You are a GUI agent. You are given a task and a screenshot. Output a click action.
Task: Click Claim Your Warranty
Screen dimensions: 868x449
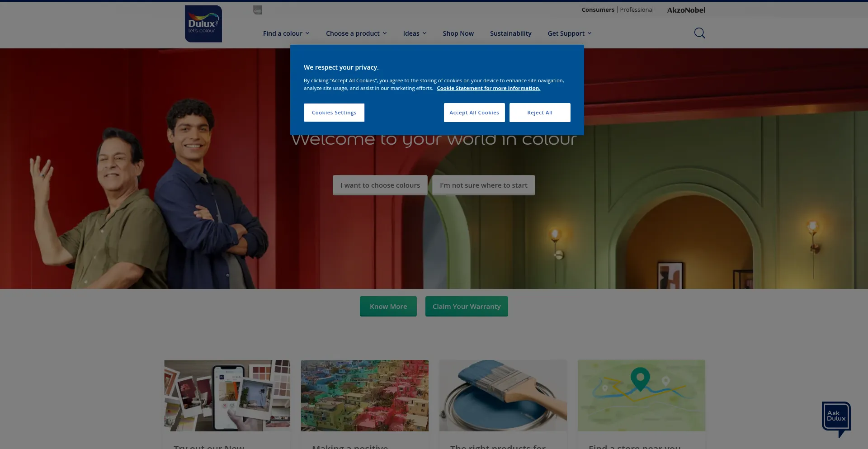pyautogui.click(x=467, y=307)
